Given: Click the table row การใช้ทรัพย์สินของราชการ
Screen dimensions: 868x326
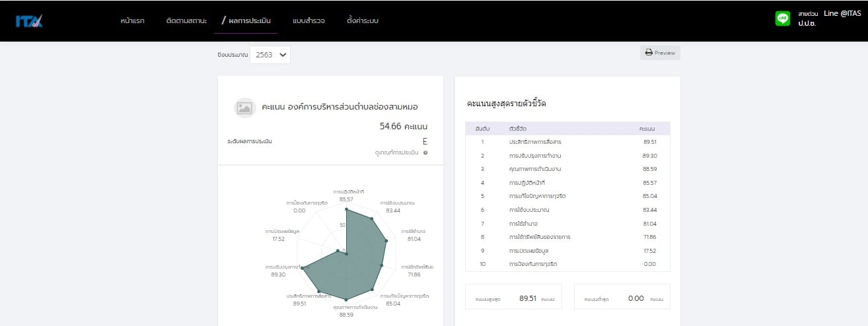Looking at the screenshot, I should [567, 237].
